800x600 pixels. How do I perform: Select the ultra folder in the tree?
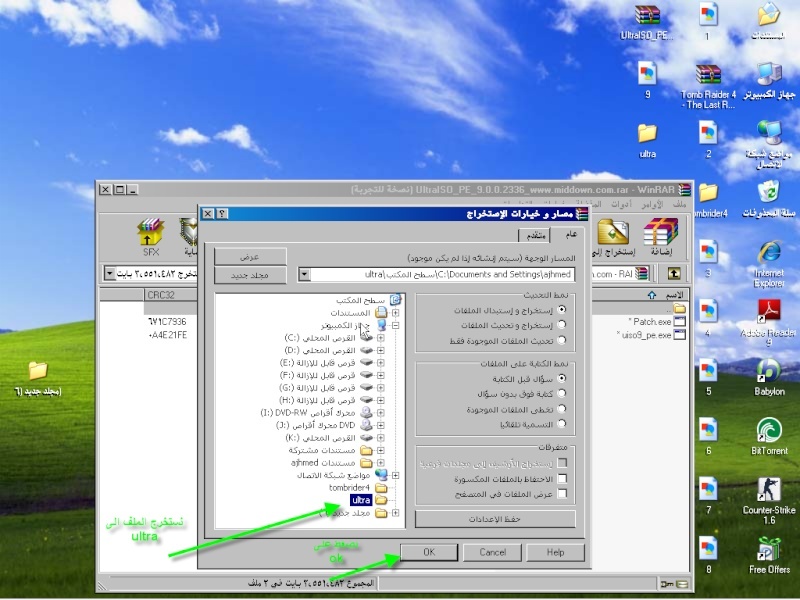click(x=361, y=500)
